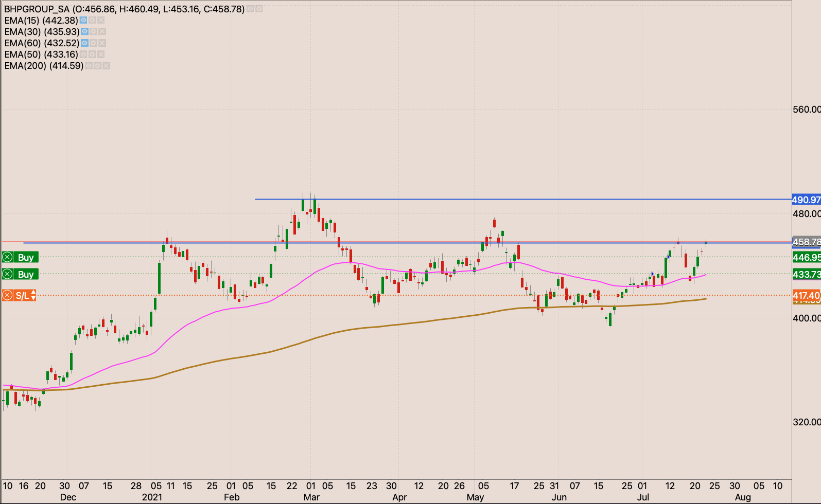
Task: Click the S/L up-down stepper arrows
Action: tap(33, 295)
